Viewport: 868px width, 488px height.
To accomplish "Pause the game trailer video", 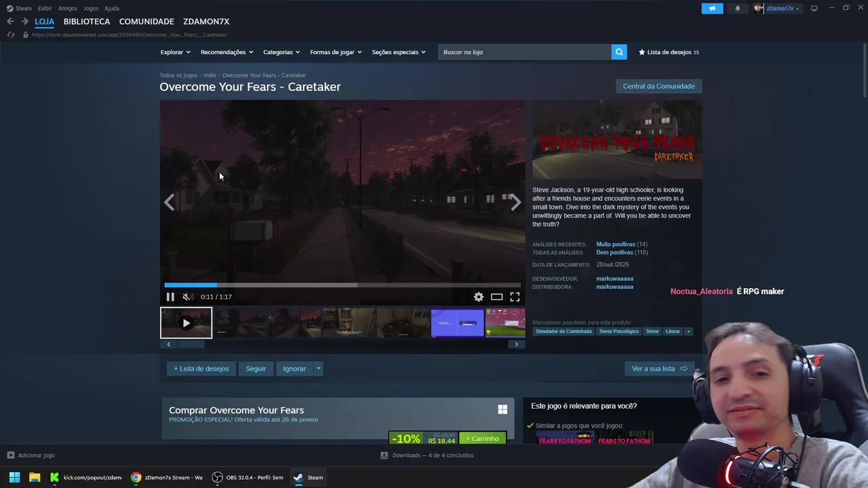I will (170, 297).
